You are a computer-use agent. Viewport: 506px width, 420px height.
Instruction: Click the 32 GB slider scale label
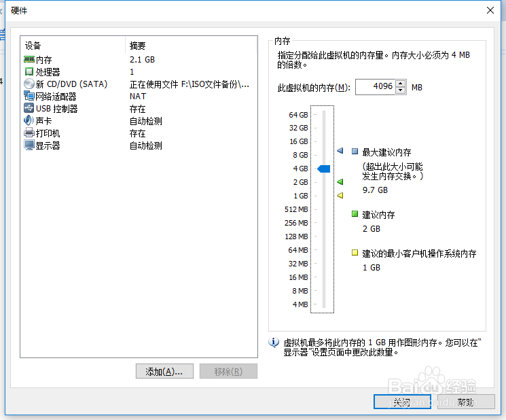pos(298,128)
